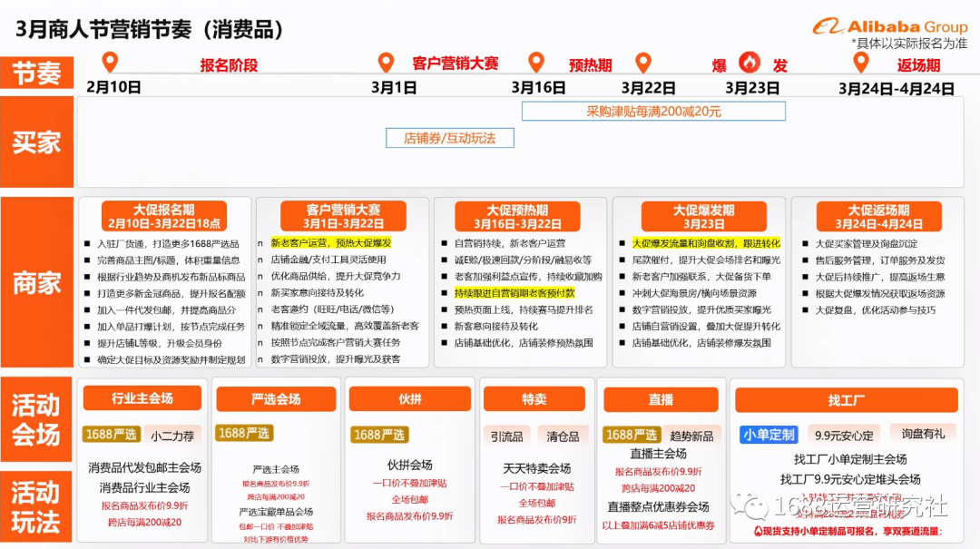
Task: Click the 3月24日-4月24日 timeline date
Action: [897, 89]
